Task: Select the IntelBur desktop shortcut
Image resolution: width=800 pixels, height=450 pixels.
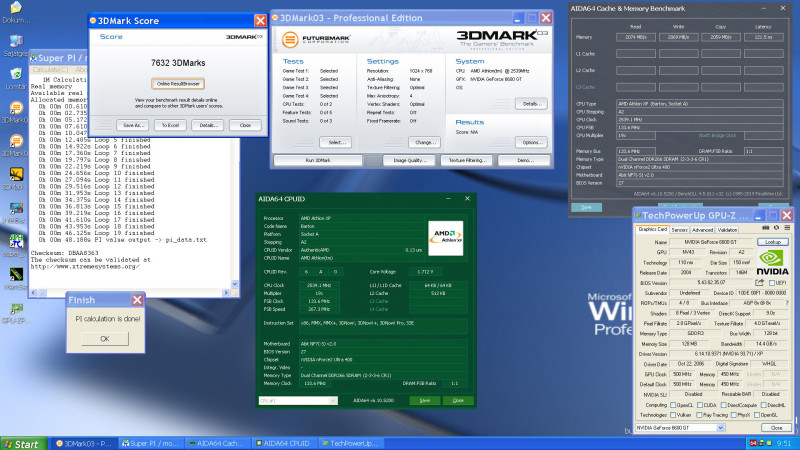Action: pos(16,213)
